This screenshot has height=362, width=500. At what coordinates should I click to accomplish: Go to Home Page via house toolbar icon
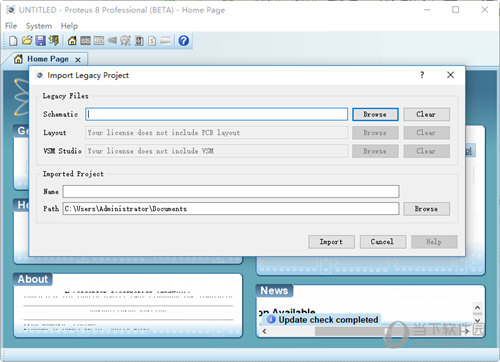pos(72,41)
